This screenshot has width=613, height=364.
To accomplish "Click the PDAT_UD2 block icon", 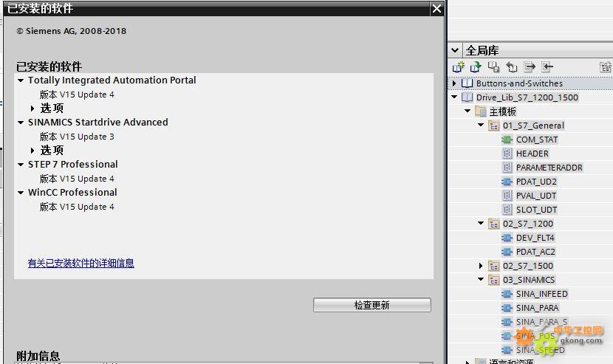I will coord(507,182).
